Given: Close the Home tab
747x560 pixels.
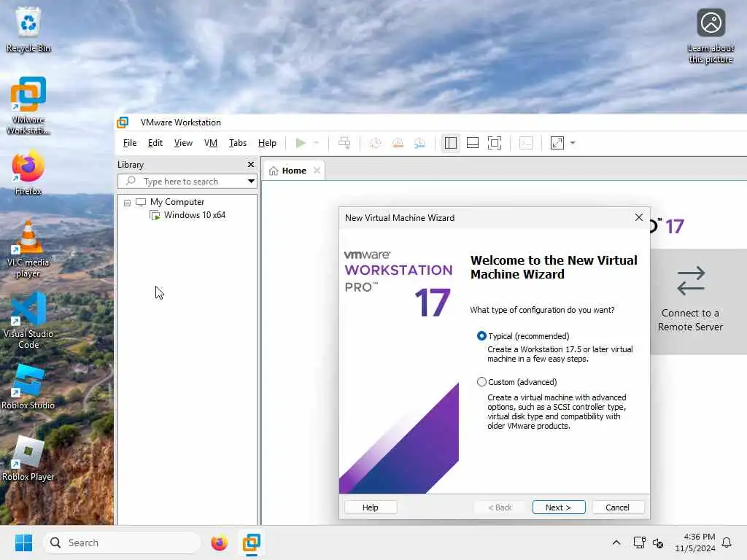Looking at the screenshot, I should pyautogui.click(x=317, y=171).
